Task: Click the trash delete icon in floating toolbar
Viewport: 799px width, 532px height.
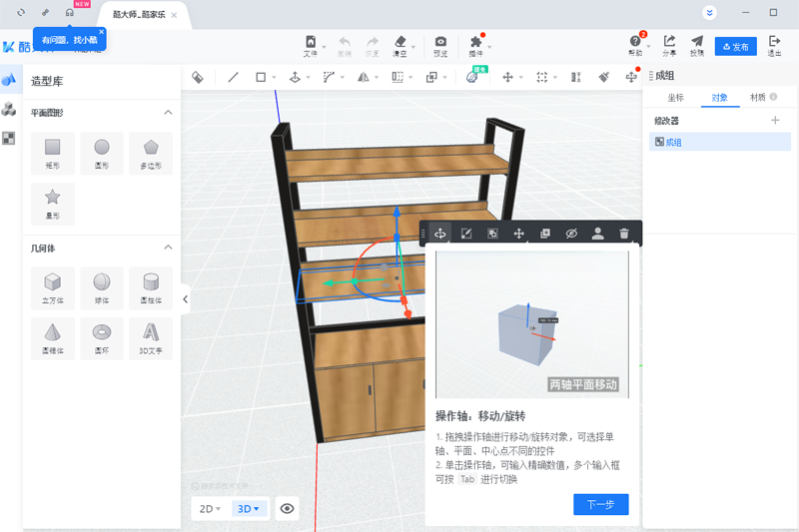Action: coord(624,234)
